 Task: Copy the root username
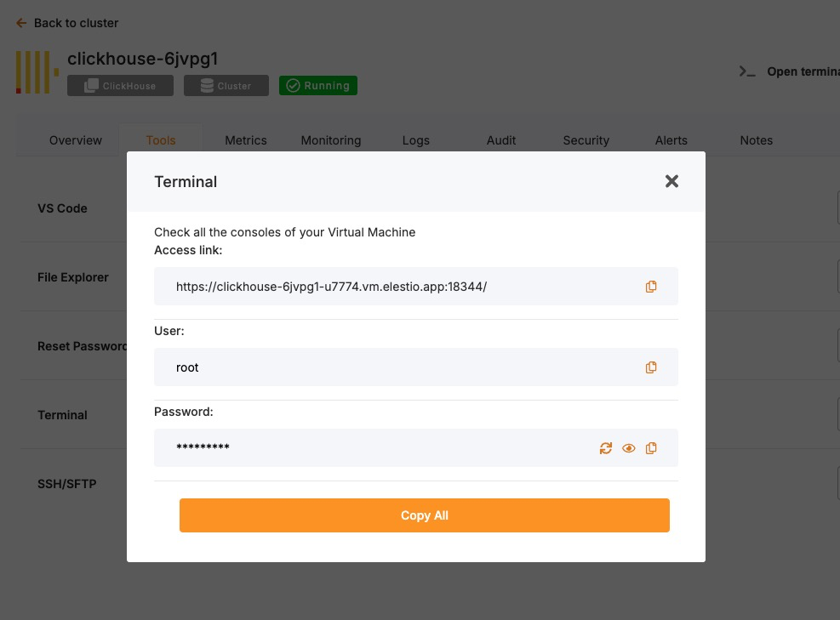(x=651, y=367)
